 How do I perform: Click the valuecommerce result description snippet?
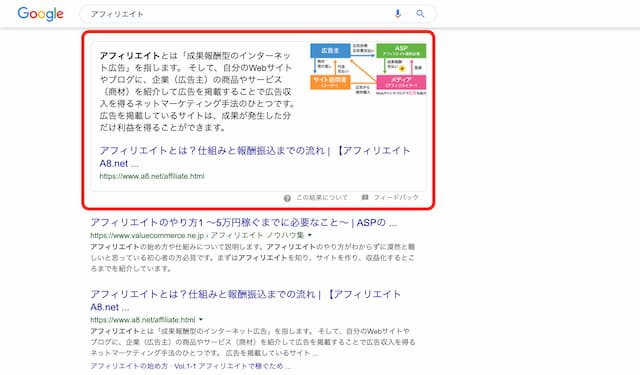253,258
